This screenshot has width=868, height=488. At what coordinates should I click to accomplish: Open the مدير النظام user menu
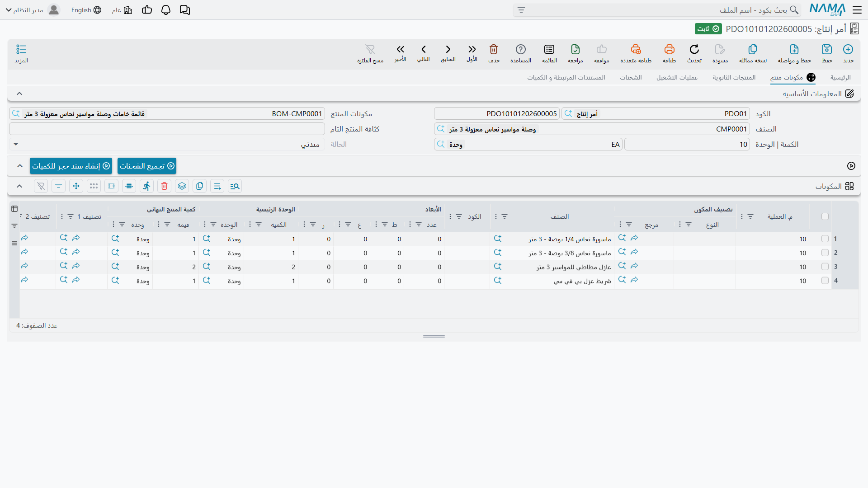point(33,10)
